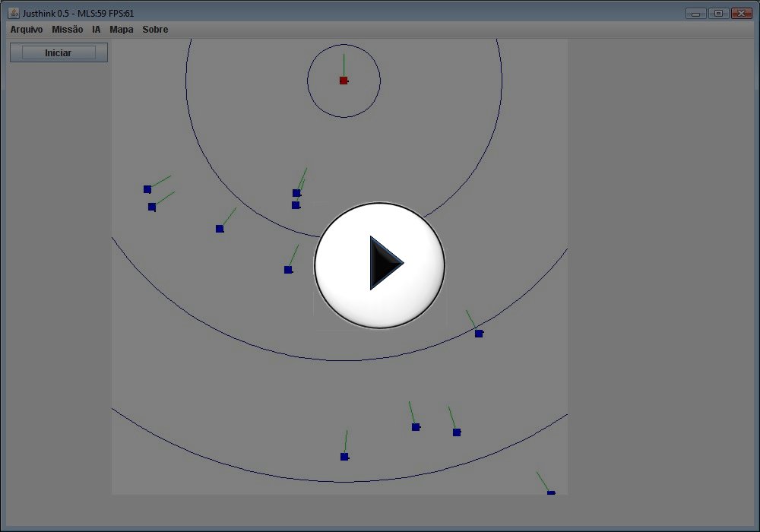This screenshot has height=532, width=760.
Task: Select the red unit inside the small circle
Action: click(344, 81)
